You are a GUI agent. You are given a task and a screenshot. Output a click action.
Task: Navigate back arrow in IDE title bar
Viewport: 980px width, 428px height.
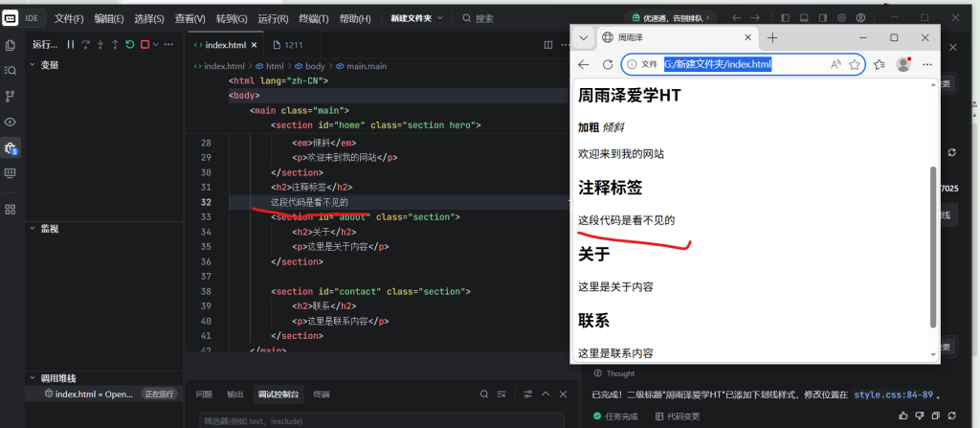tap(737, 18)
